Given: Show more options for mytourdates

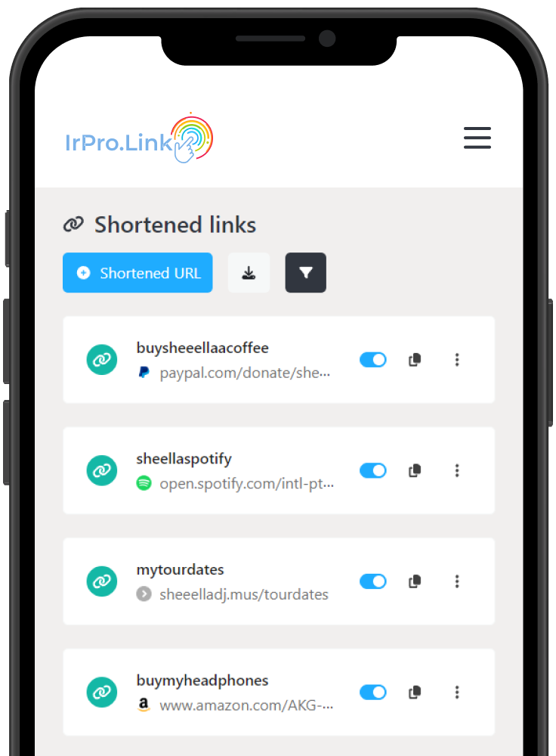Looking at the screenshot, I should [x=457, y=581].
